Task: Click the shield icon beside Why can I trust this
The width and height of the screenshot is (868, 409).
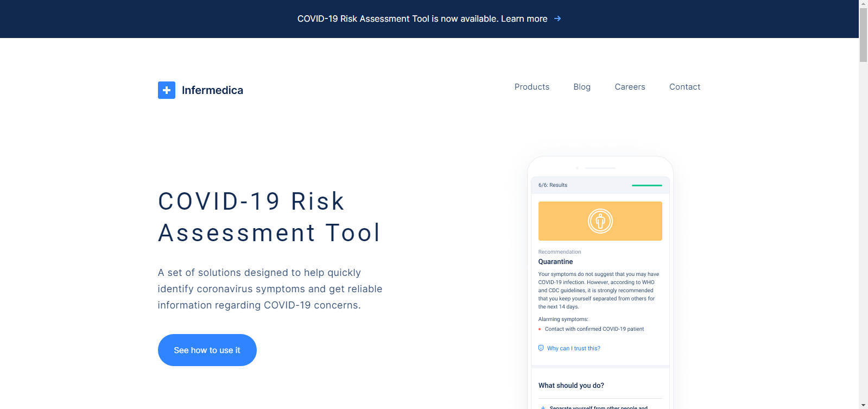Action: point(541,348)
